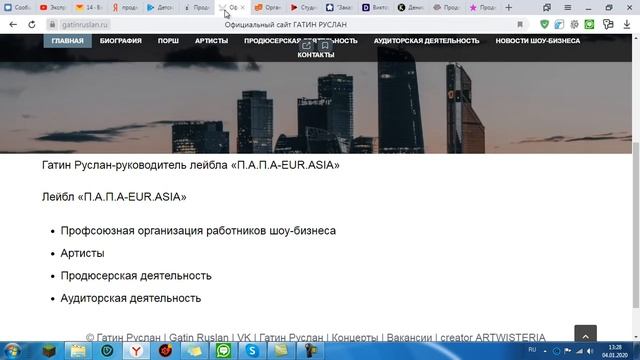Click the 'Аудиторская деятельность' bullet item
Image resolution: width=640 pixels, height=360 pixels.
click(131, 298)
